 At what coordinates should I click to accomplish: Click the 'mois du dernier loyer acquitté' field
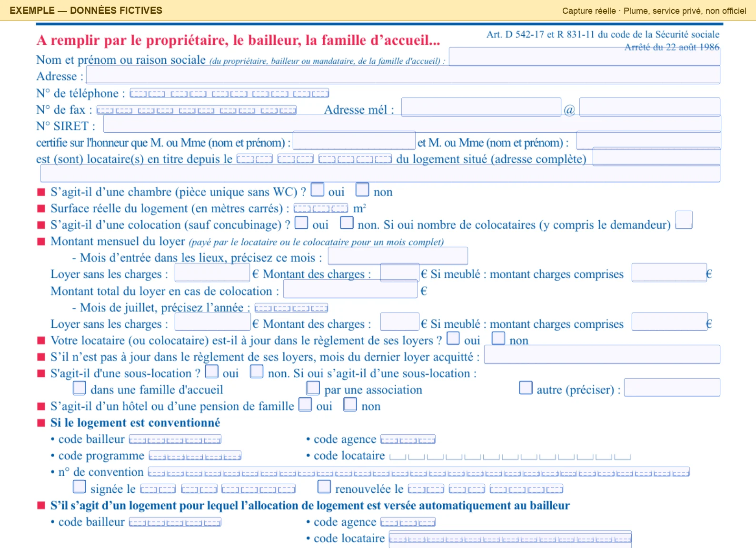tap(602, 355)
